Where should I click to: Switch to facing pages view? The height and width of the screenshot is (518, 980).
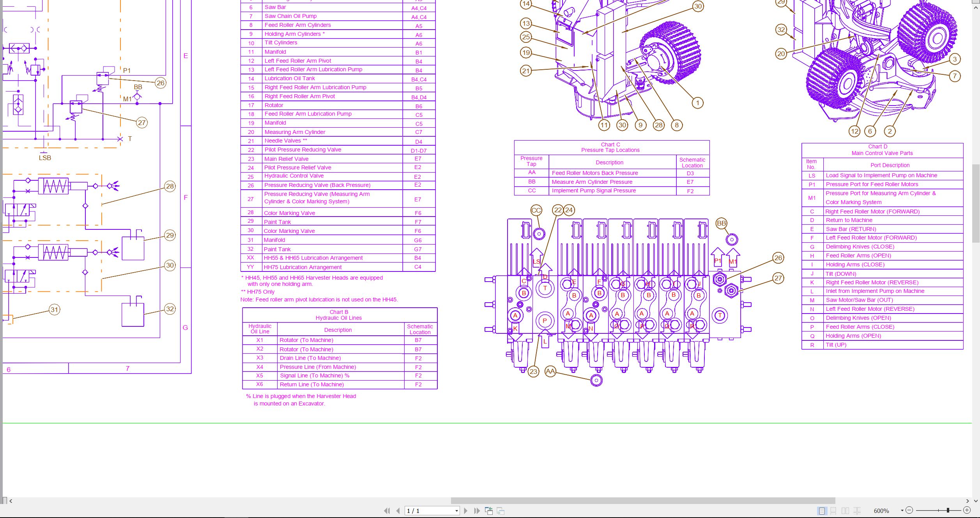click(846, 511)
